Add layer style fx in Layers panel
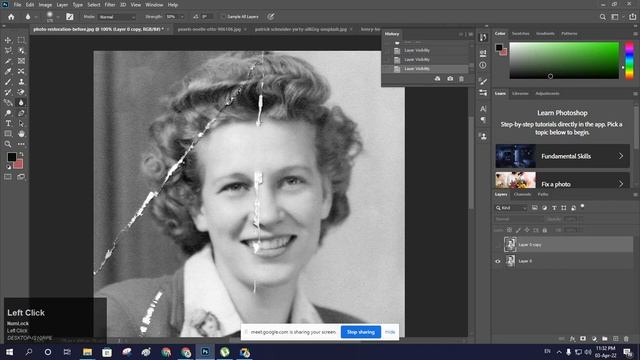640x360 pixels. tap(572, 339)
